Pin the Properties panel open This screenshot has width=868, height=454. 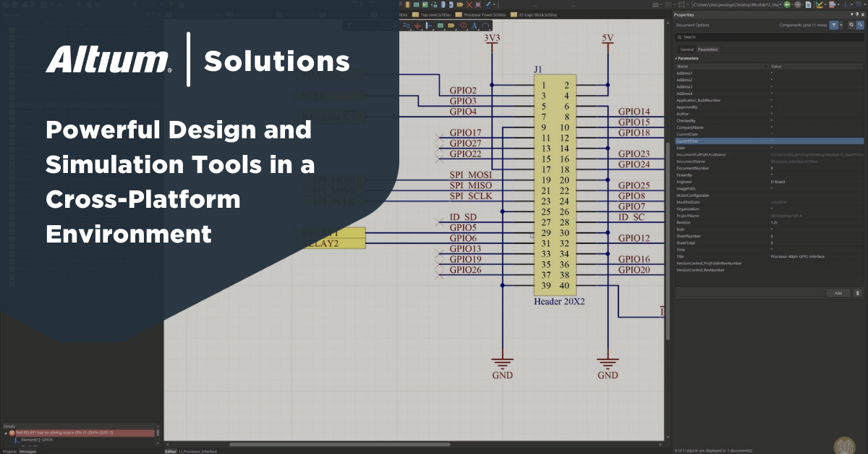click(x=858, y=14)
